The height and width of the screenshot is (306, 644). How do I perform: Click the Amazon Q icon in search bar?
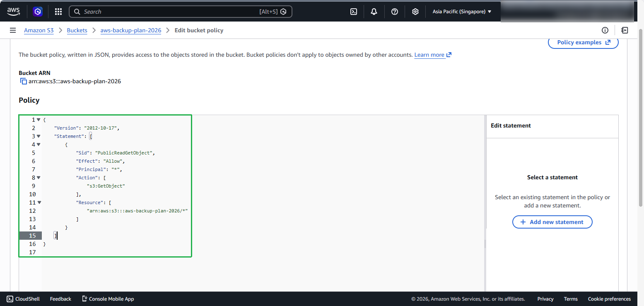pyautogui.click(x=283, y=12)
